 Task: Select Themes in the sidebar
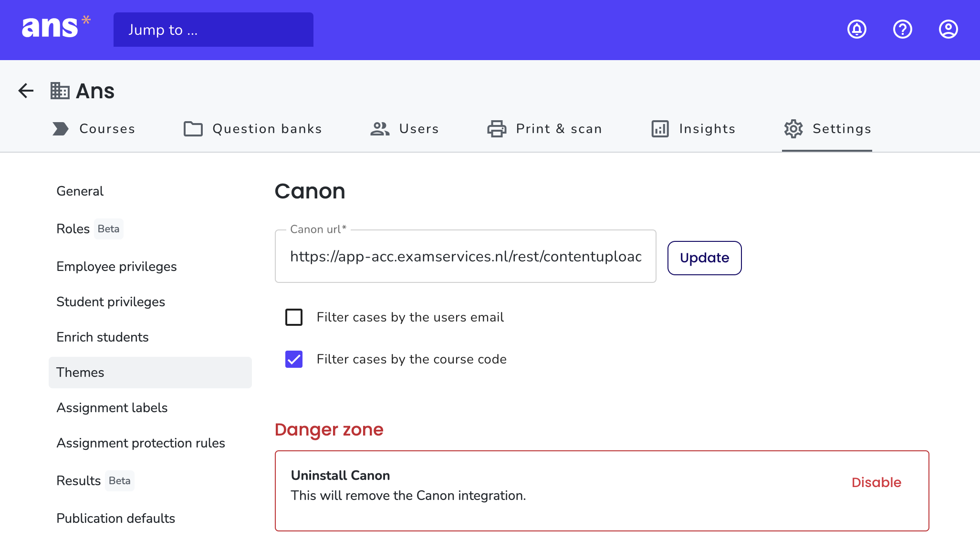click(x=150, y=373)
